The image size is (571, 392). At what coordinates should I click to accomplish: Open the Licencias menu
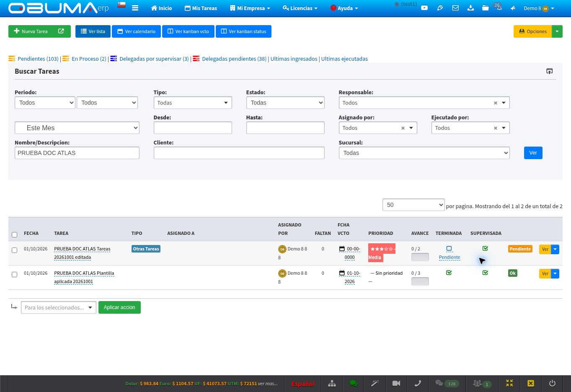300,8
